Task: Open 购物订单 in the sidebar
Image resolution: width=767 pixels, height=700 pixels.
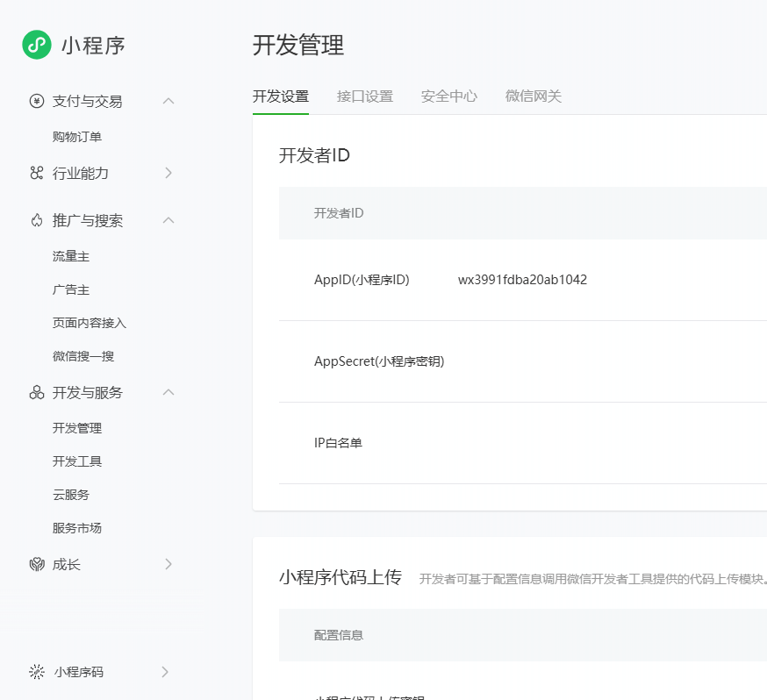Action: tap(77, 137)
